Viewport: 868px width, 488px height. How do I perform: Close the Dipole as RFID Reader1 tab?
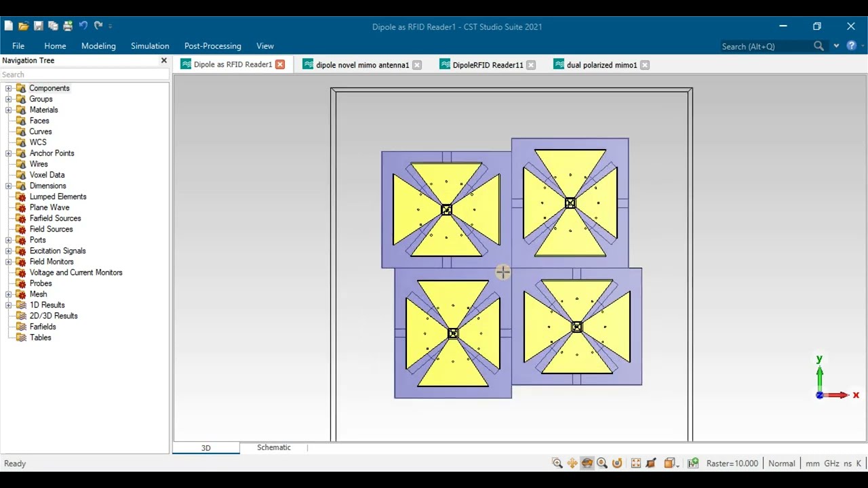(x=280, y=64)
